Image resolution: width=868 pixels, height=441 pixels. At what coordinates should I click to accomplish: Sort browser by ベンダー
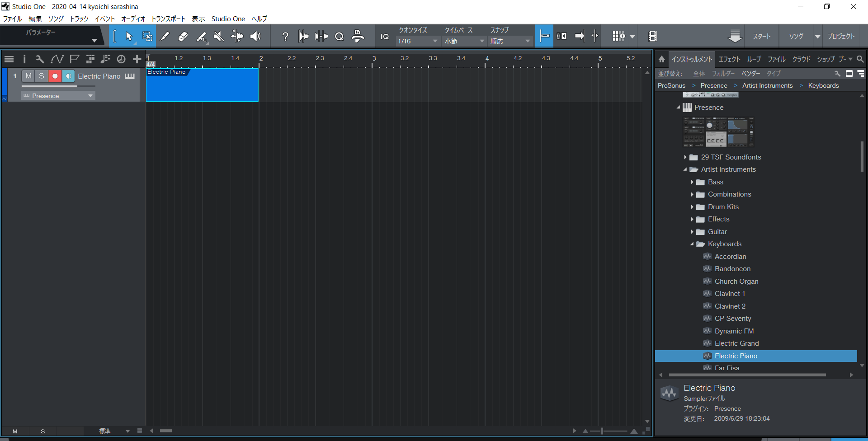point(750,73)
